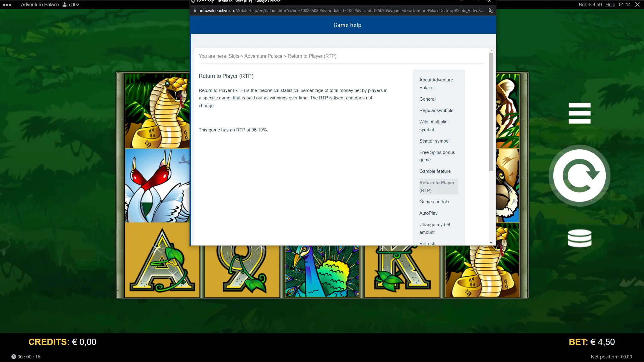Click the Chrome globe icon in the title bar
This screenshot has height=362, width=644.
coord(193,1)
